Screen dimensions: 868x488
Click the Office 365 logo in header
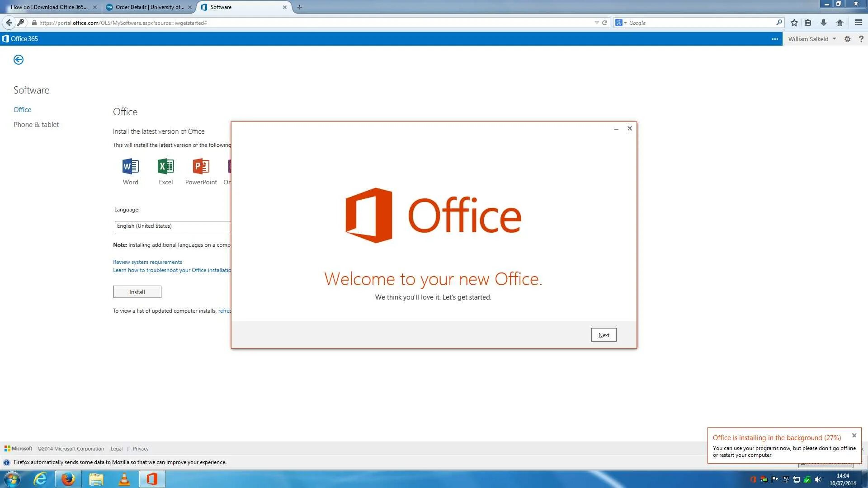tap(20, 39)
